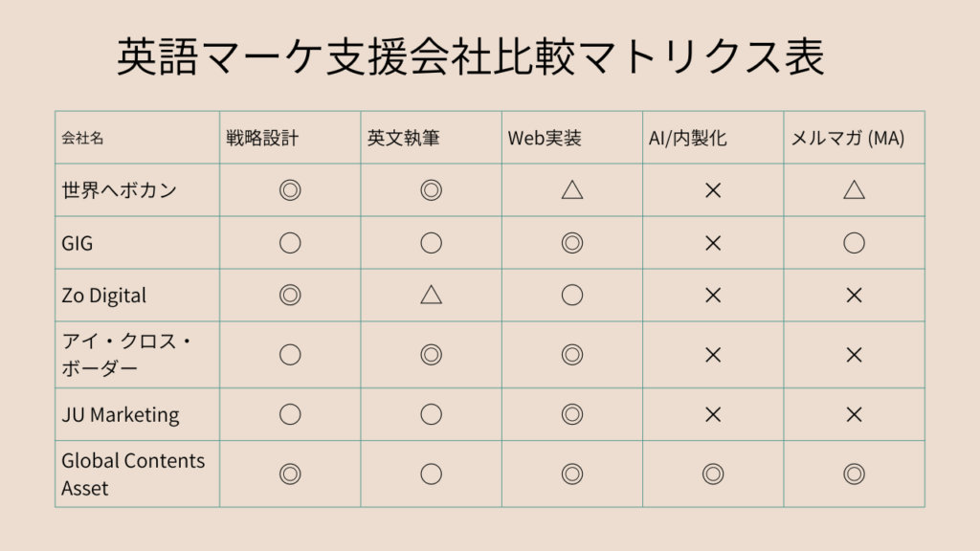Click the cross in JU Marketing メルマガ cell
The height and width of the screenshot is (551, 980).
pos(854,414)
